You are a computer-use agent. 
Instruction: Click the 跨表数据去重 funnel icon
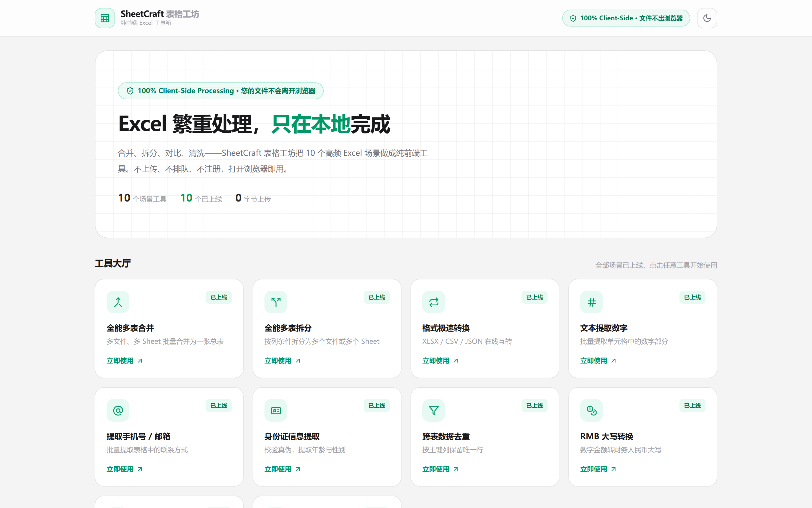tap(434, 410)
